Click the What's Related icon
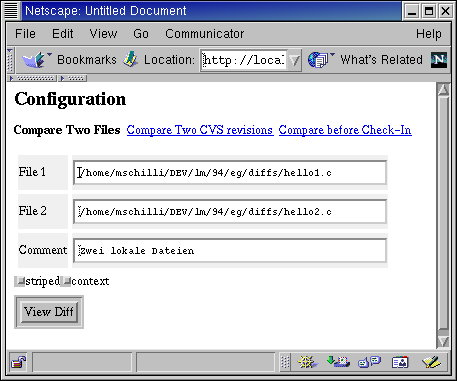Image resolution: width=457 pixels, height=381 pixels. tap(320, 60)
